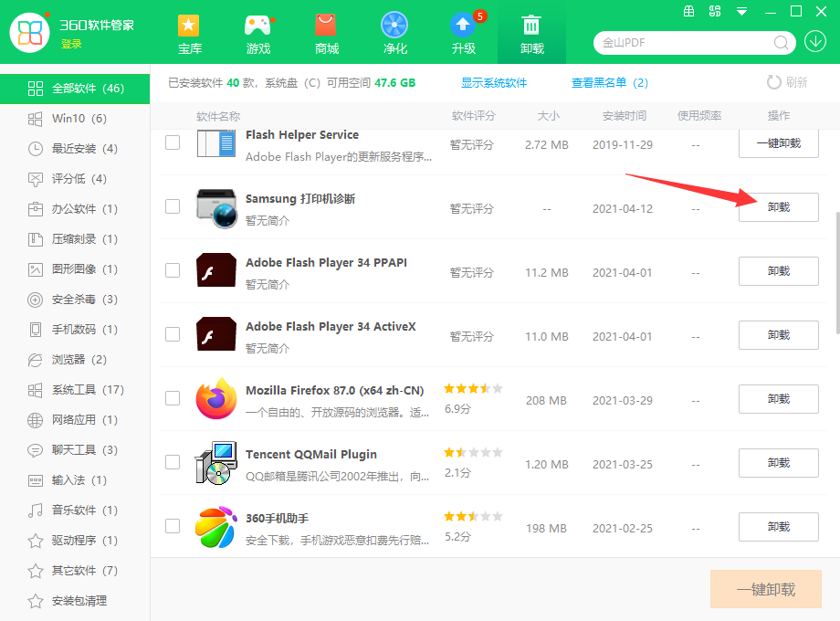Image resolution: width=840 pixels, height=621 pixels.
Task: Click the 刷新 refresh button
Action: point(786,82)
